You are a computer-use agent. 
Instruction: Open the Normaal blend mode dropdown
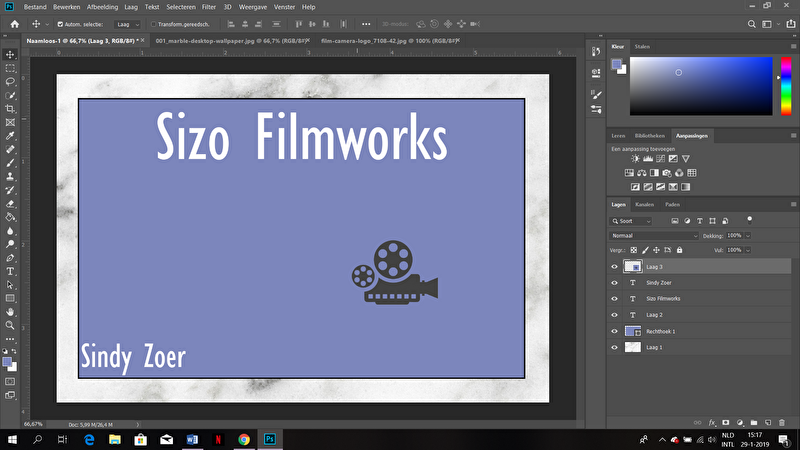[x=654, y=235]
